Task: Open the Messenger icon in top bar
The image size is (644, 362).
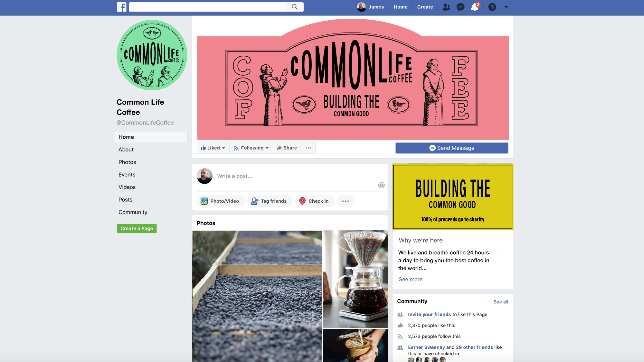Action: [x=460, y=7]
